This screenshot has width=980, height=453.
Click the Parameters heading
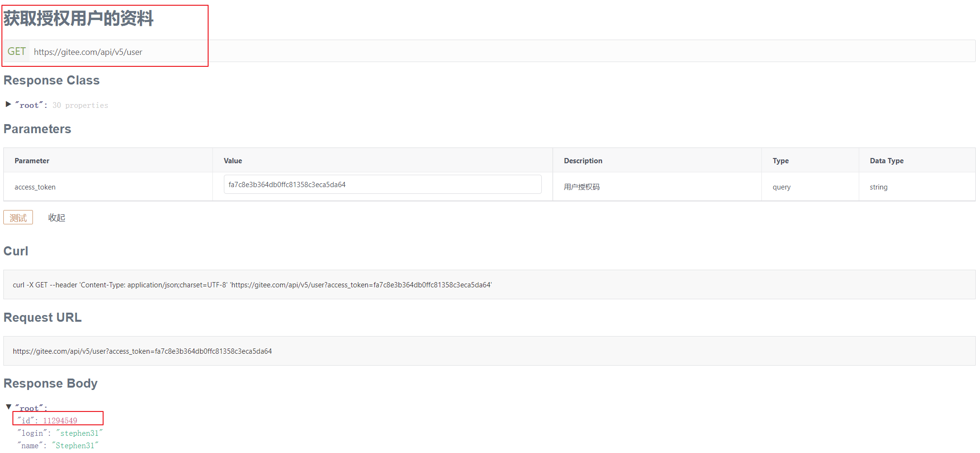[x=37, y=129]
